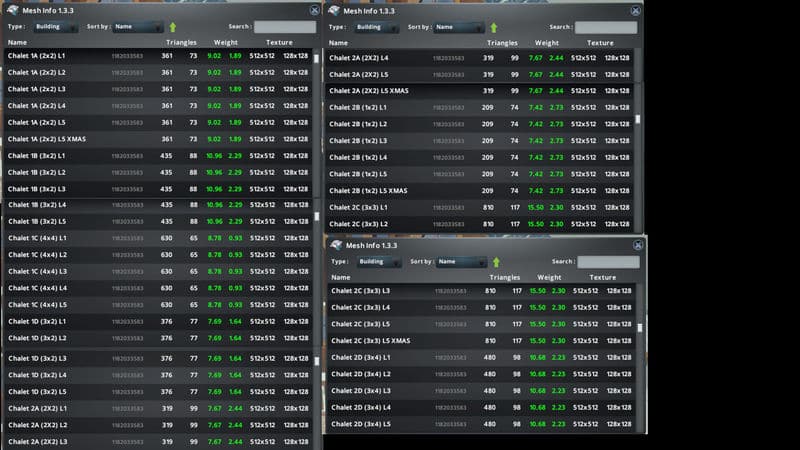Expand Type dropdown in bottom-right panel
Screen dimensions: 800x450
(x=379, y=262)
